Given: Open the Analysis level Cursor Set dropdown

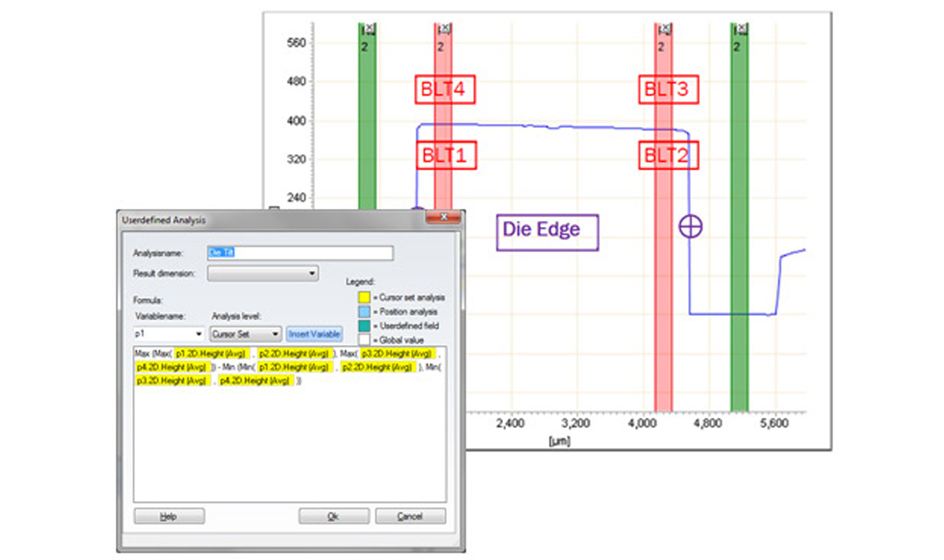Looking at the screenshot, I should pyautogui.click(x=275, y=334).
